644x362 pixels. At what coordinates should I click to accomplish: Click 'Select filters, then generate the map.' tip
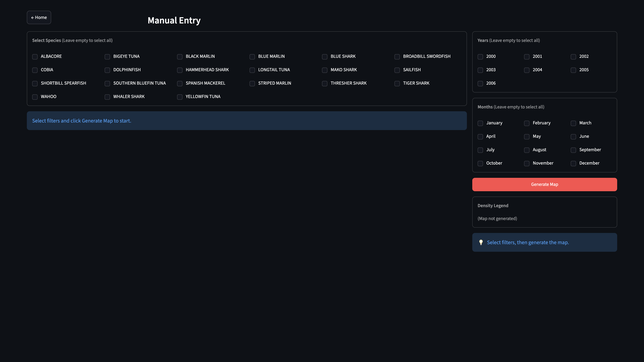click(x=528, y=242)
